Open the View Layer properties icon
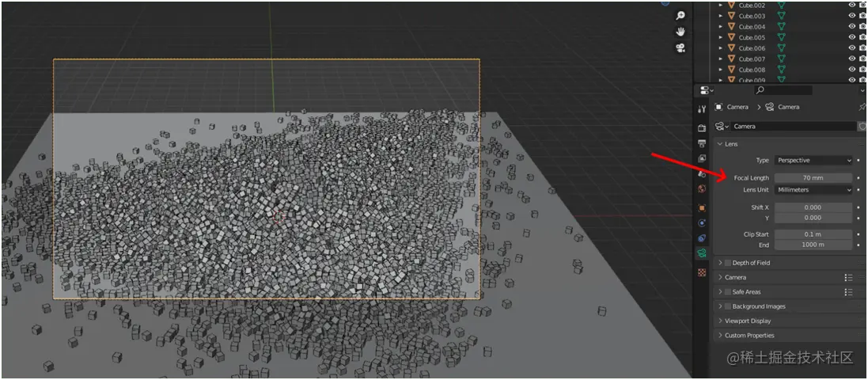The height and width of the screenshot is (380, 868). point(702,158)
